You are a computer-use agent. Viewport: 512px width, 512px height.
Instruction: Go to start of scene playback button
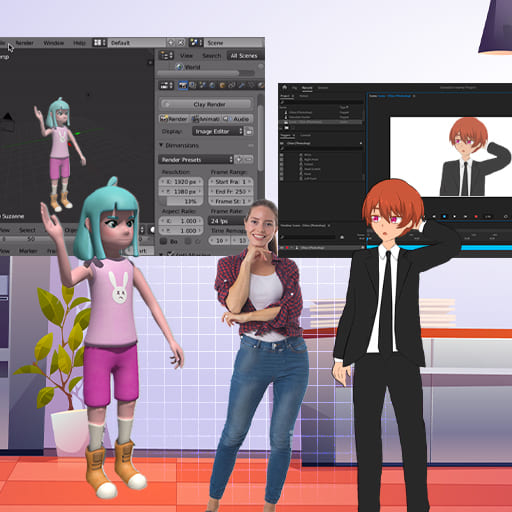click(x=434, y=216)
